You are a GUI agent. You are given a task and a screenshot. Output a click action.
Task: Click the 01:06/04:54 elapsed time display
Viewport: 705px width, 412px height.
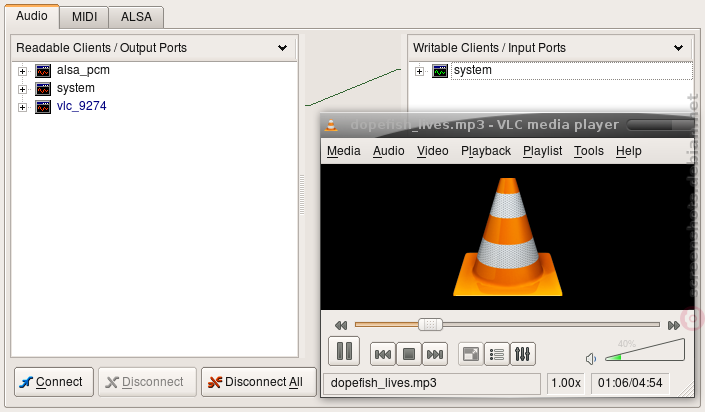[x=630, y=383]
